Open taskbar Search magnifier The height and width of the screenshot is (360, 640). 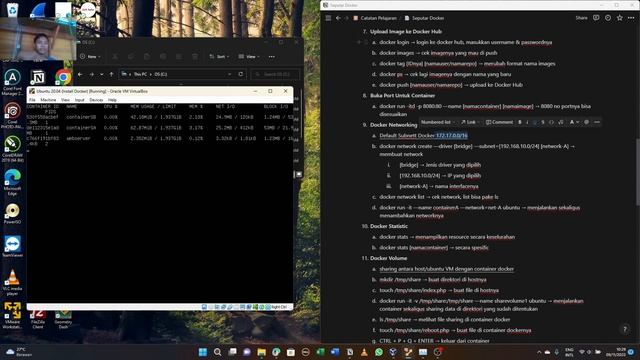218,352
